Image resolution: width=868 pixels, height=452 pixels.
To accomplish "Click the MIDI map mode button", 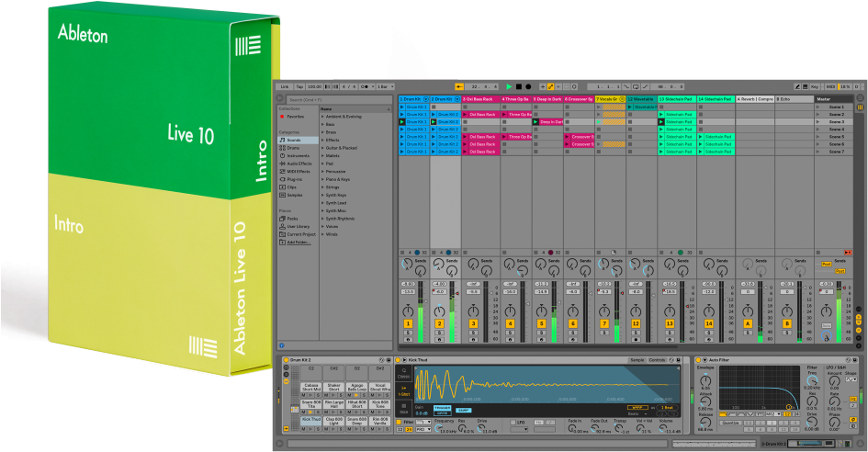I will [x=830, y=86].
